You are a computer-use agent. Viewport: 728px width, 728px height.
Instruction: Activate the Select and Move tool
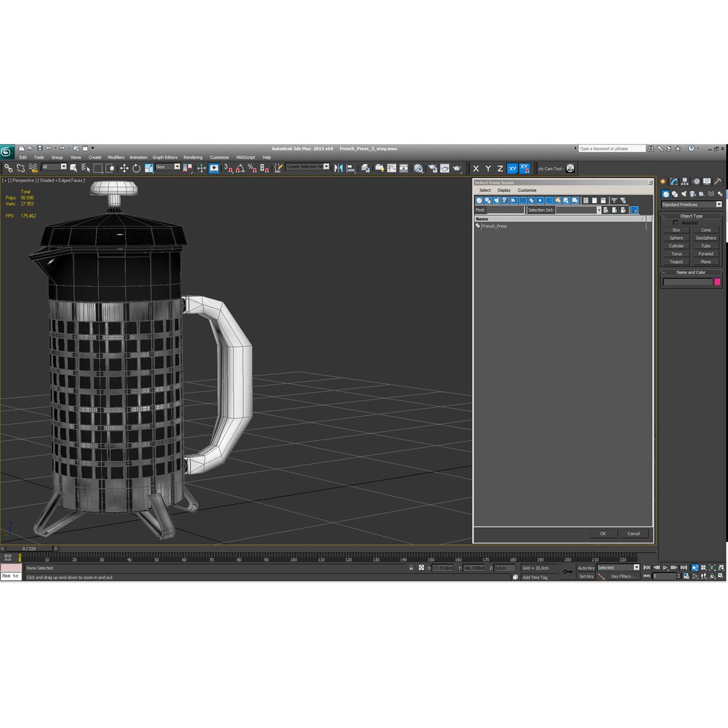[124, 168]
